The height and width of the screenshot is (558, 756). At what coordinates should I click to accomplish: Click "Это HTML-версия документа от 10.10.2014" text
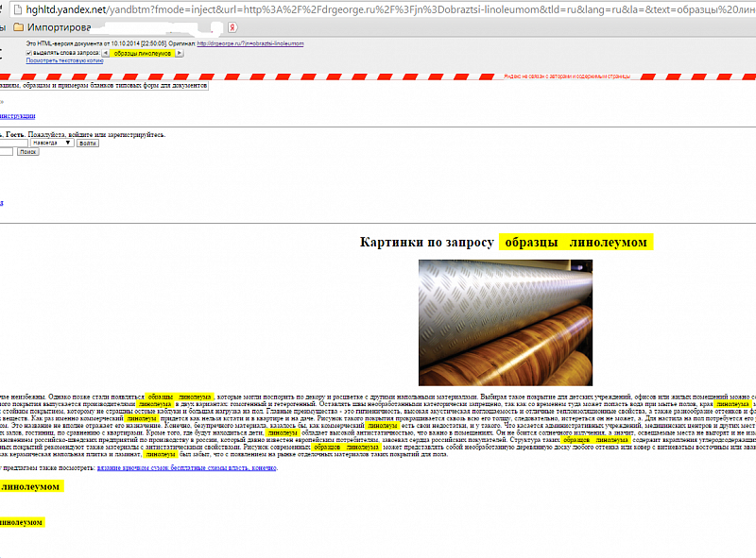96,43
